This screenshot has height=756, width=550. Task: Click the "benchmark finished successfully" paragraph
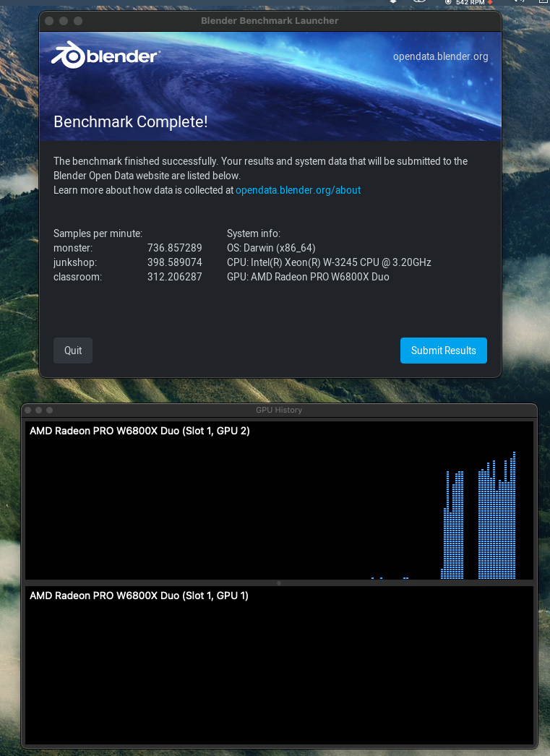[x=260, y=168]
